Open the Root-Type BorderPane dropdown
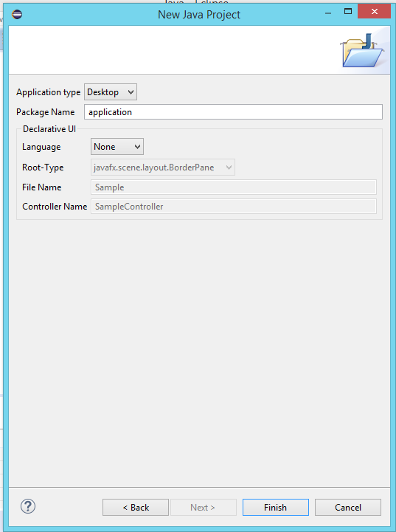This screenshot has width=396, height=532. (x=163, y=167)
